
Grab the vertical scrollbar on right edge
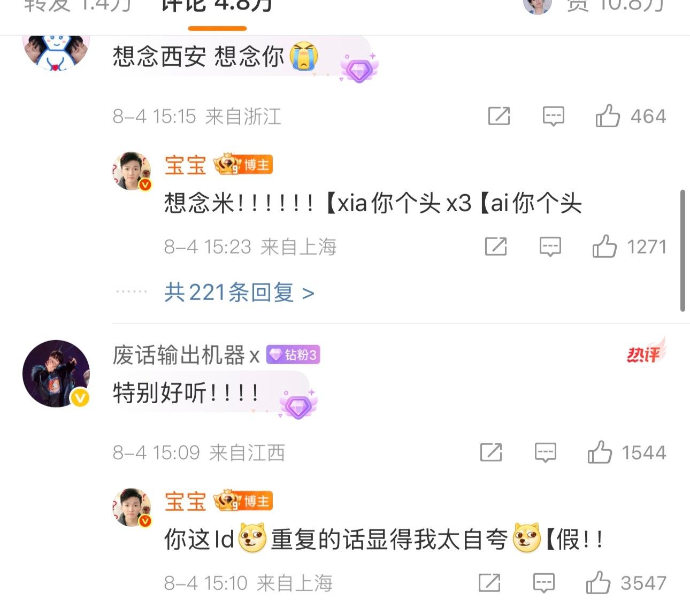pyautogui.click(x=683, y=250)
